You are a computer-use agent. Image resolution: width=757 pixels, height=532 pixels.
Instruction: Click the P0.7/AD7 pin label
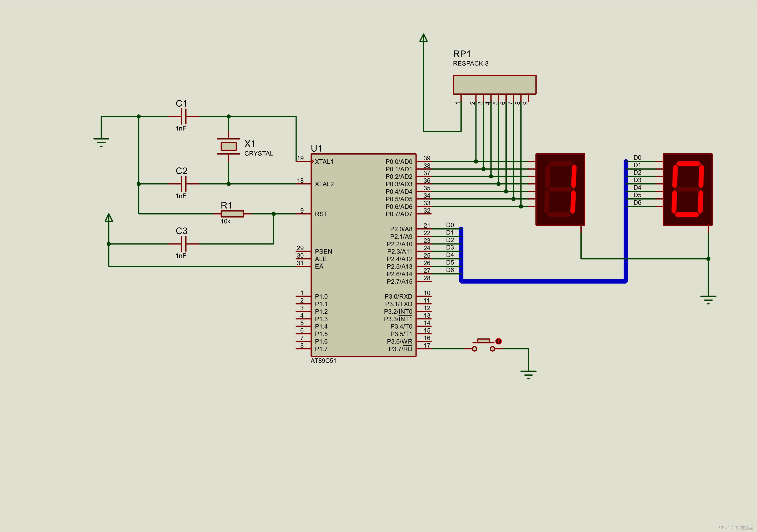(399, 214)
